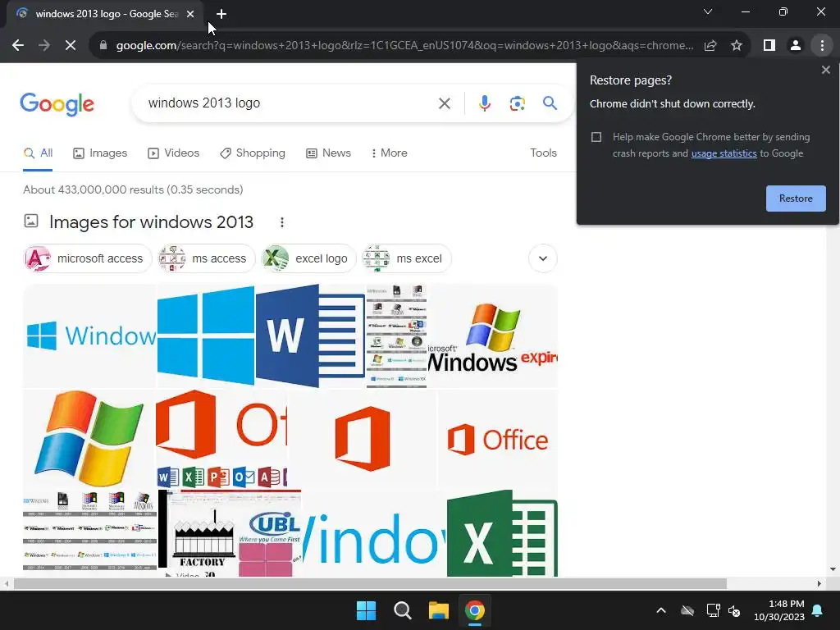
Task: Open search Tools
Action: tap(543, 153)
